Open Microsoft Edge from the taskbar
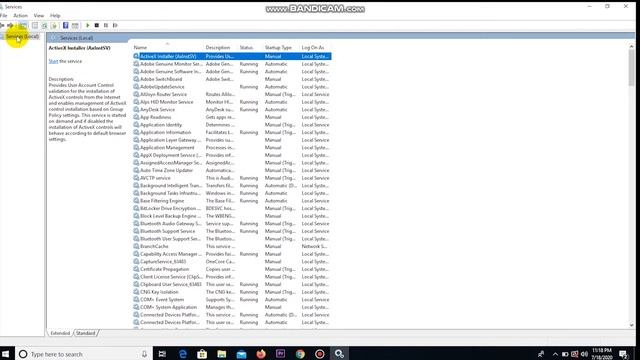 point(182,354)
